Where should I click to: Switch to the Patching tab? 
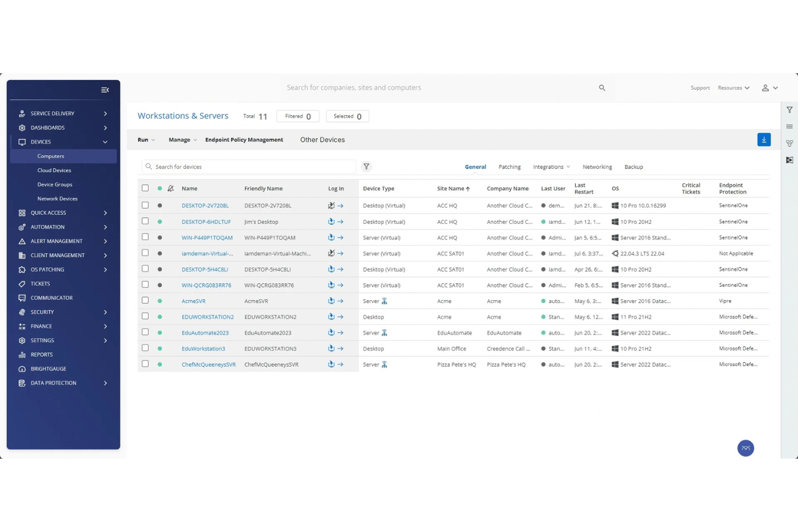tap(510, 167)
